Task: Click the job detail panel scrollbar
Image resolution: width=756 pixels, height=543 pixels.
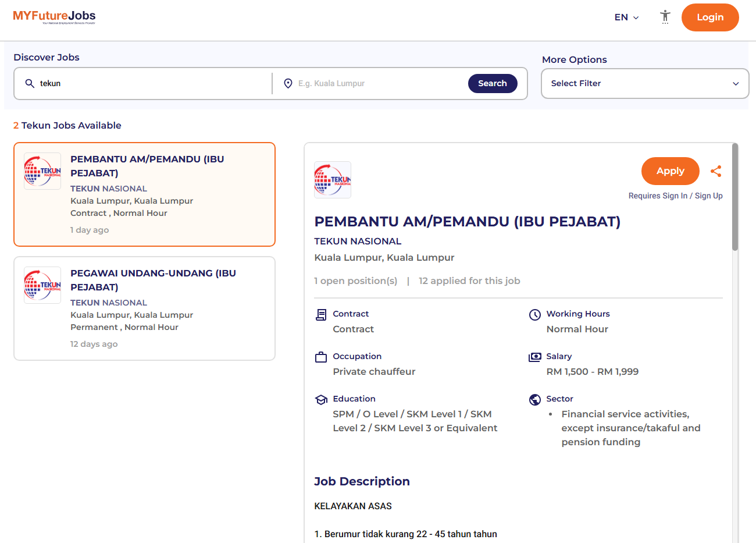Action: (735, 197)
